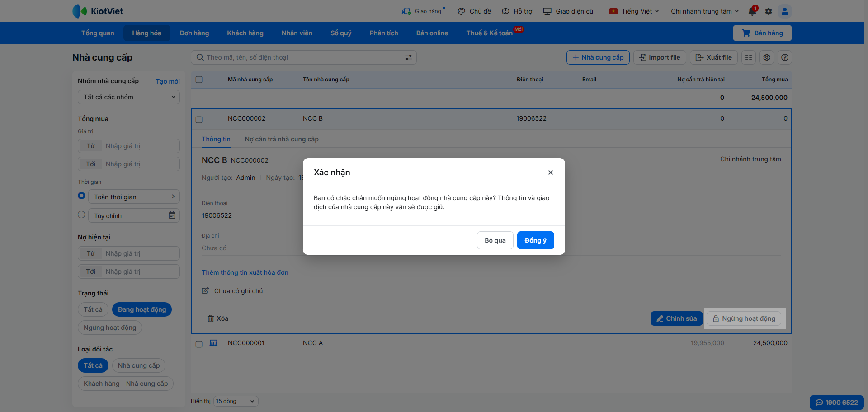Click the group icon on NCC000001 row
The height and width of the screenshot is (412, 868).
click(213, 343)
